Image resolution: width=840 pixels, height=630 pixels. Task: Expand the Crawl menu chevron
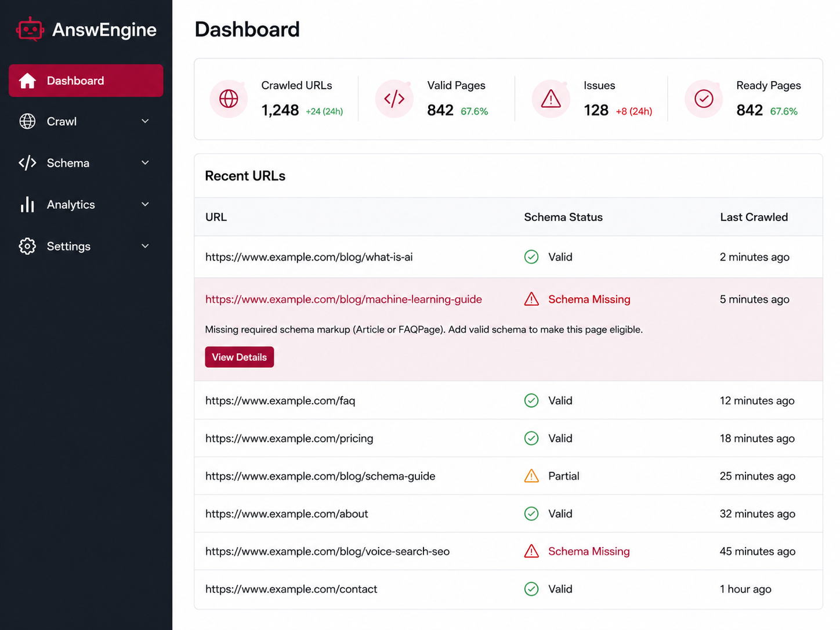click(145, 121)
